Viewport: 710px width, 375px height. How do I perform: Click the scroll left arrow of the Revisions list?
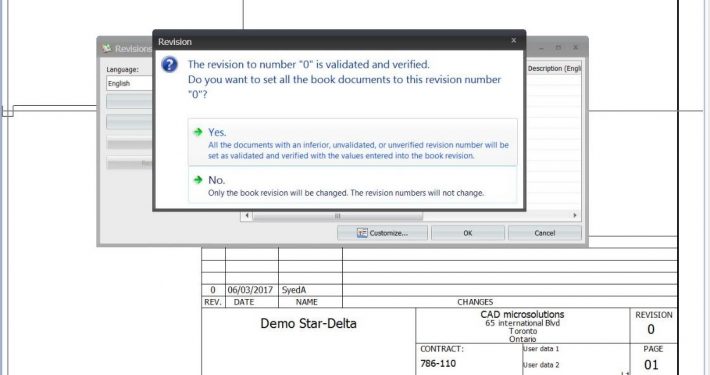click(247, 216)
